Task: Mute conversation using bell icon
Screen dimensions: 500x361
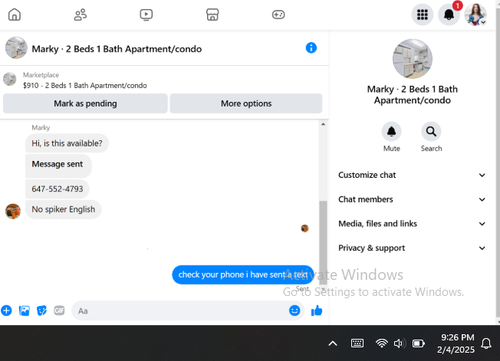Action: 392,132
